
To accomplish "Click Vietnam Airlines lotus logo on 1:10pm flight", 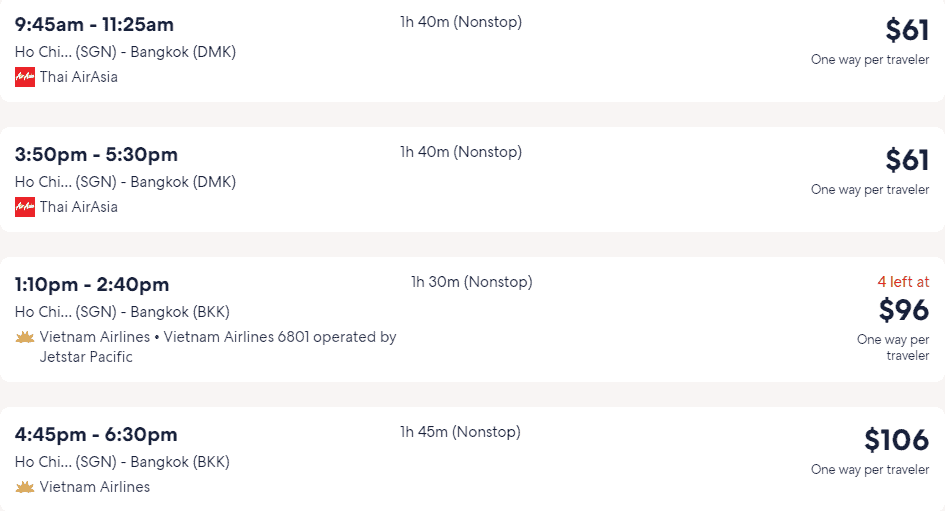I will coord(25,337).
